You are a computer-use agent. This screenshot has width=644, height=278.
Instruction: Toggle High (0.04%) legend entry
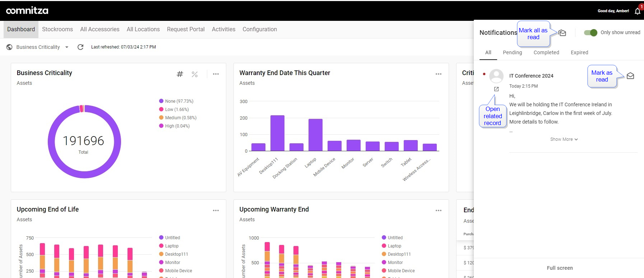tap(174, 126)
